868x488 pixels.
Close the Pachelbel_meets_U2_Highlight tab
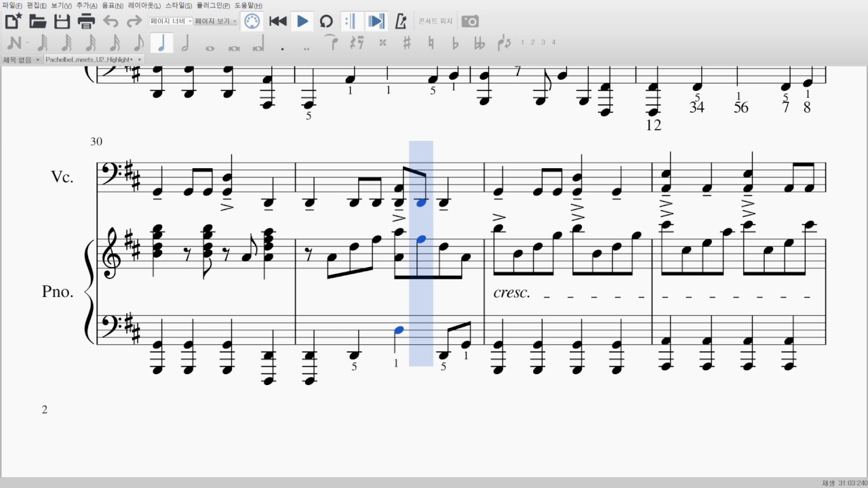click(x=140, y=60)
